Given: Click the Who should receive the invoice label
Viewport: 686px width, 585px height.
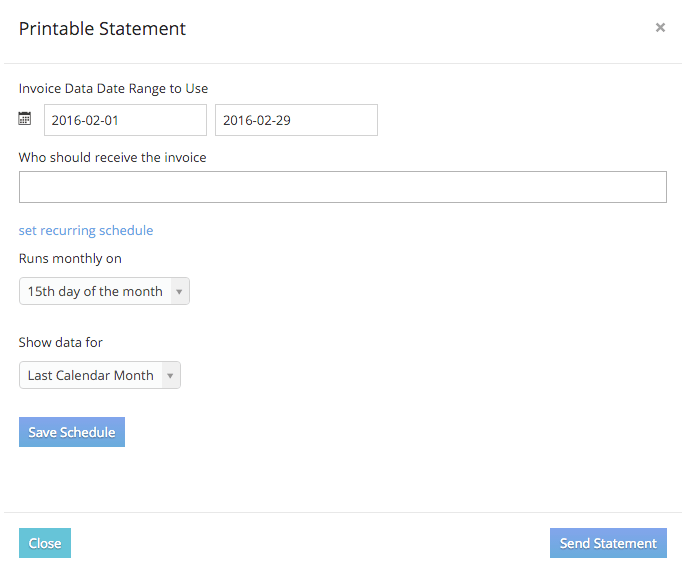Looking at the screenshot, I should click(112, 157).
